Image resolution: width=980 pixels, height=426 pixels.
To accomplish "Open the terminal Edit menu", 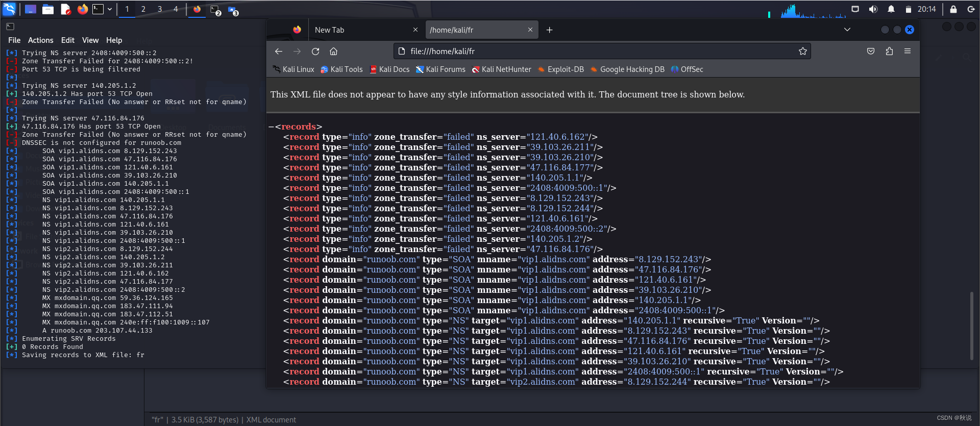I will [x=68, y=40].
